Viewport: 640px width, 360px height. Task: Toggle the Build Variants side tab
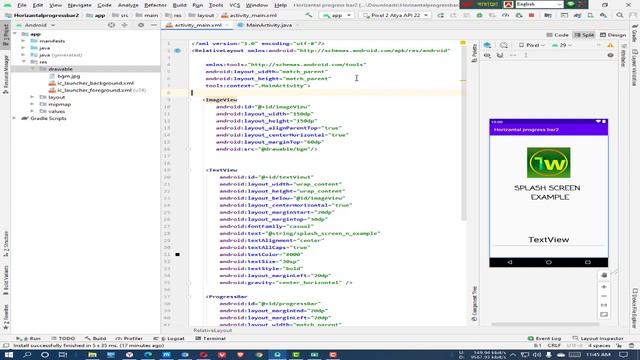[x=5, y=281]
